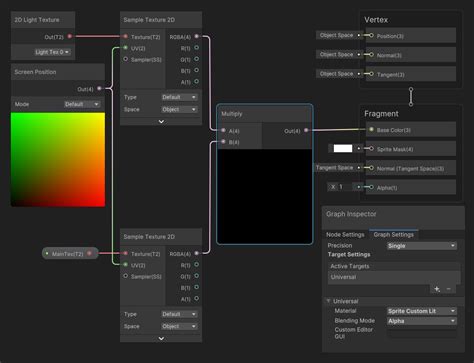The height and width of the screenshot is (363, 474).
Task: Open the Type dropdown on the Sample Texture 2D fed by MainTex
Action: pyautogui.click(x=179, y=314)
